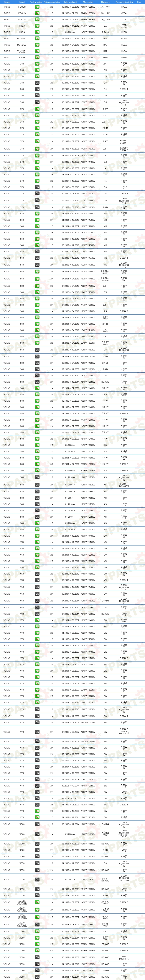Click the B 8444 S cell in XC90 row

click(124, 950)
